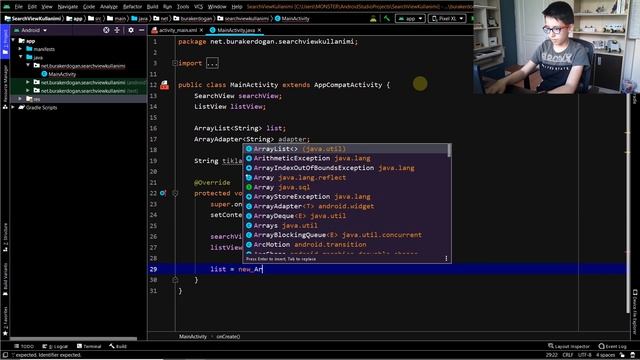The image size is (640, 360).
Task: Open the TODO tool window
Action: (x=24, y=346)
